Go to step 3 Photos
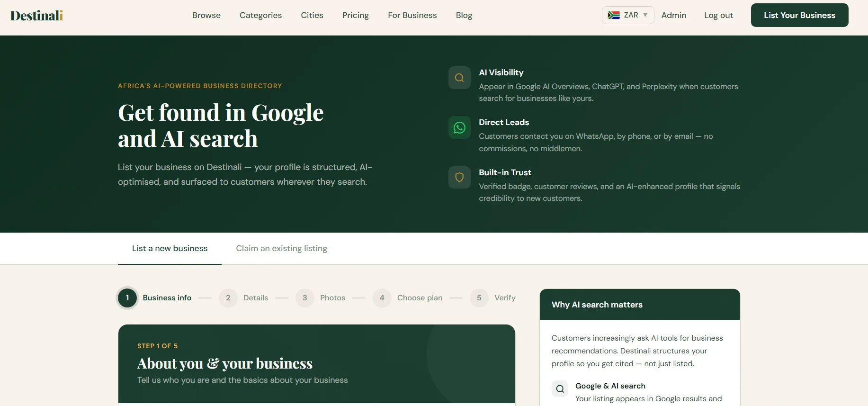This screenshot has width=868, height=406. click(321, 298)
